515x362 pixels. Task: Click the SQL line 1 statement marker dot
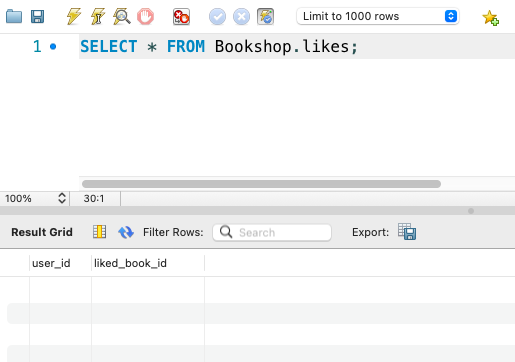coord(53,46)
